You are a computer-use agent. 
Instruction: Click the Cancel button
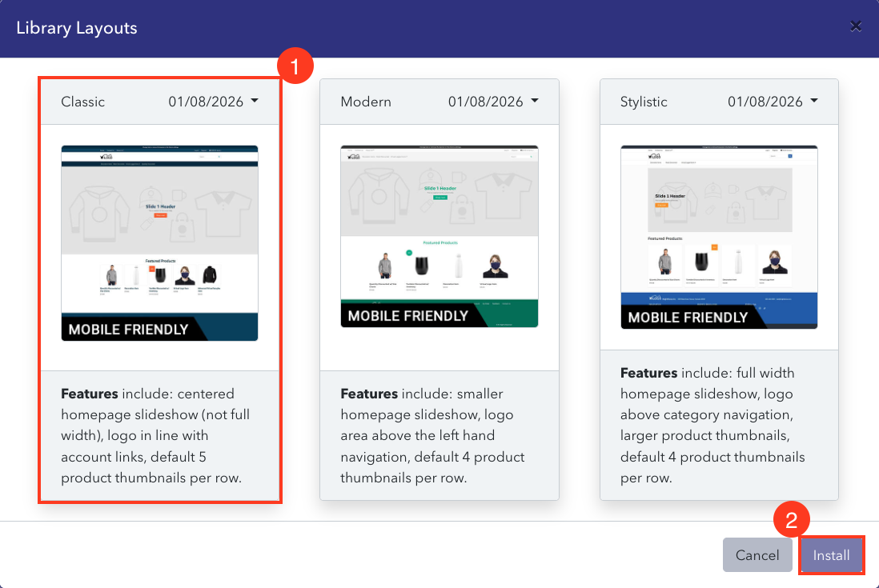click(x=757, y=555)
